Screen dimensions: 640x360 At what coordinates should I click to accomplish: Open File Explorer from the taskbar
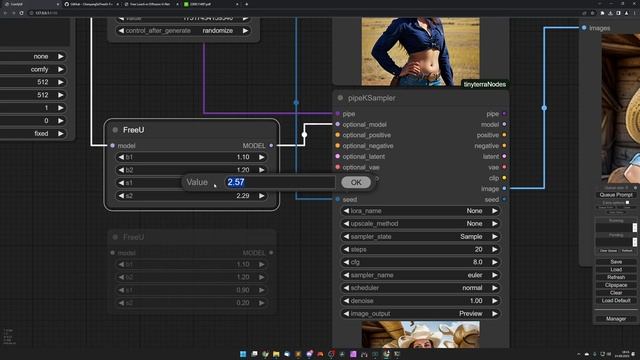coord(276,354)
